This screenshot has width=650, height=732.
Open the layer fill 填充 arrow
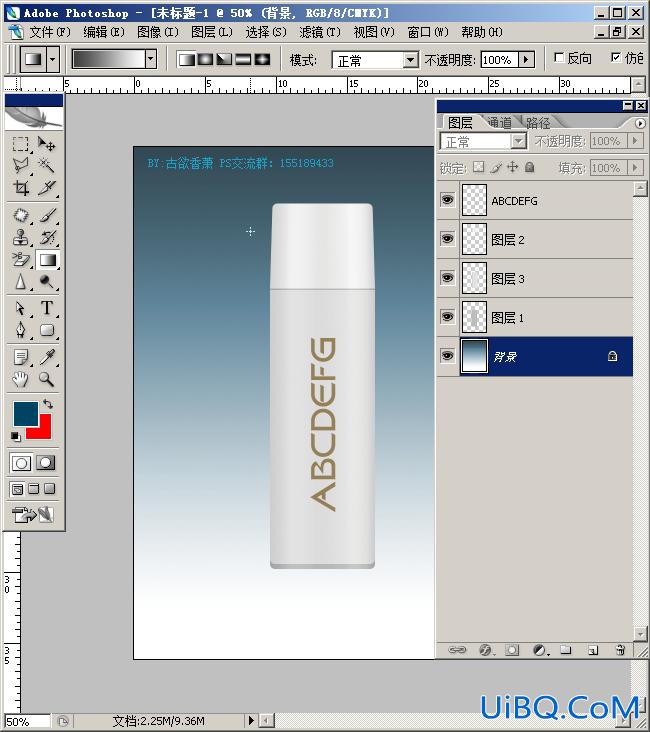pos(635,167)
